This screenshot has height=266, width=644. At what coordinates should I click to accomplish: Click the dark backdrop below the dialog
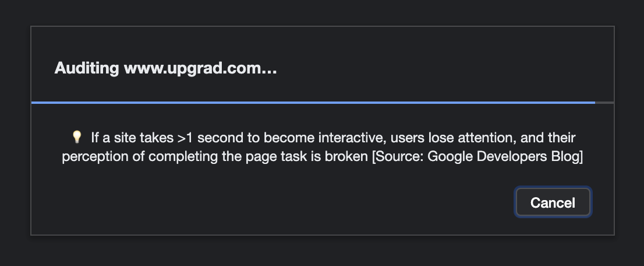pos(322,251)
